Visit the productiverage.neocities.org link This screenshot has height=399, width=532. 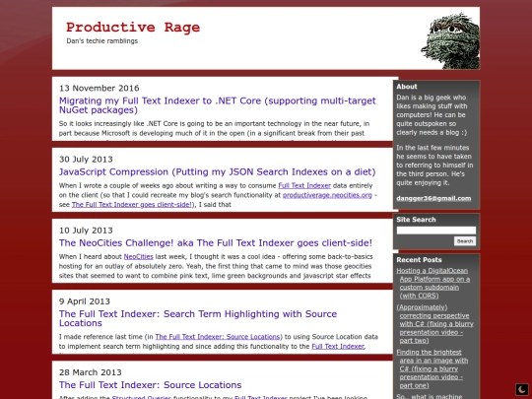pyautogui.click(x=327, y=195)
